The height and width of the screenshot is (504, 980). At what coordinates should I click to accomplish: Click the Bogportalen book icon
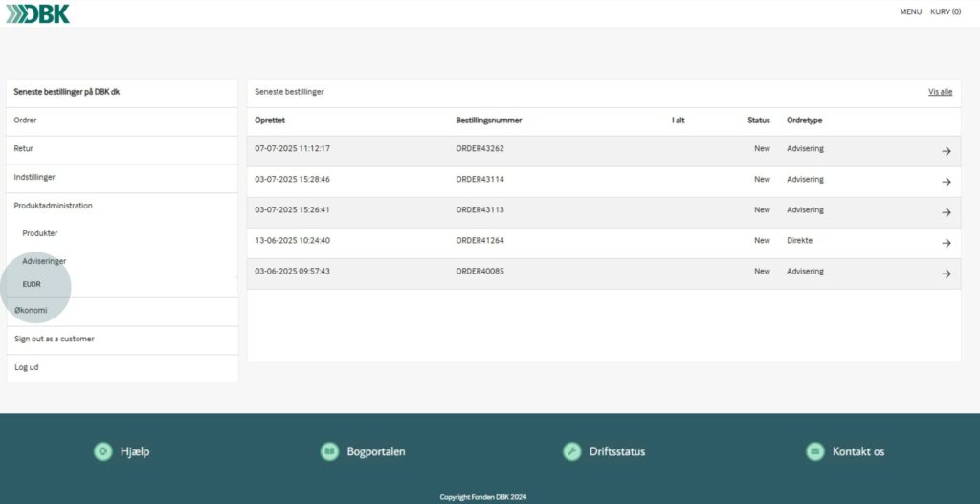pos(329,451)
